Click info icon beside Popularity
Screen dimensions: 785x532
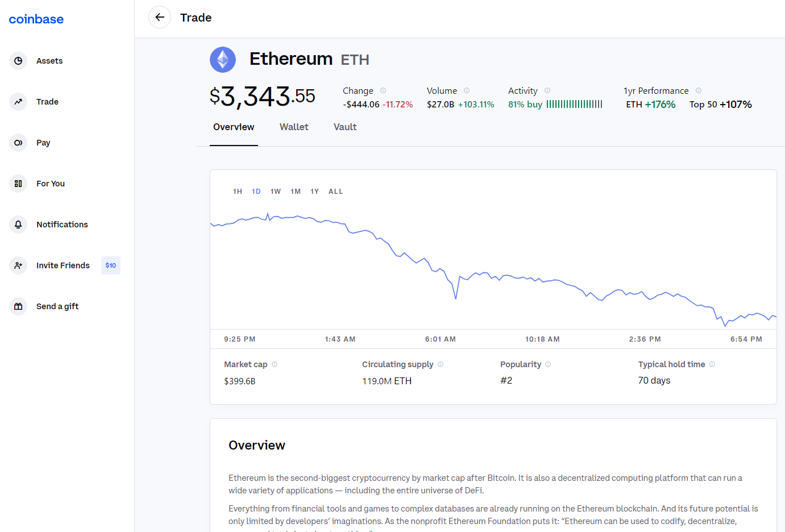coord(548,364)
